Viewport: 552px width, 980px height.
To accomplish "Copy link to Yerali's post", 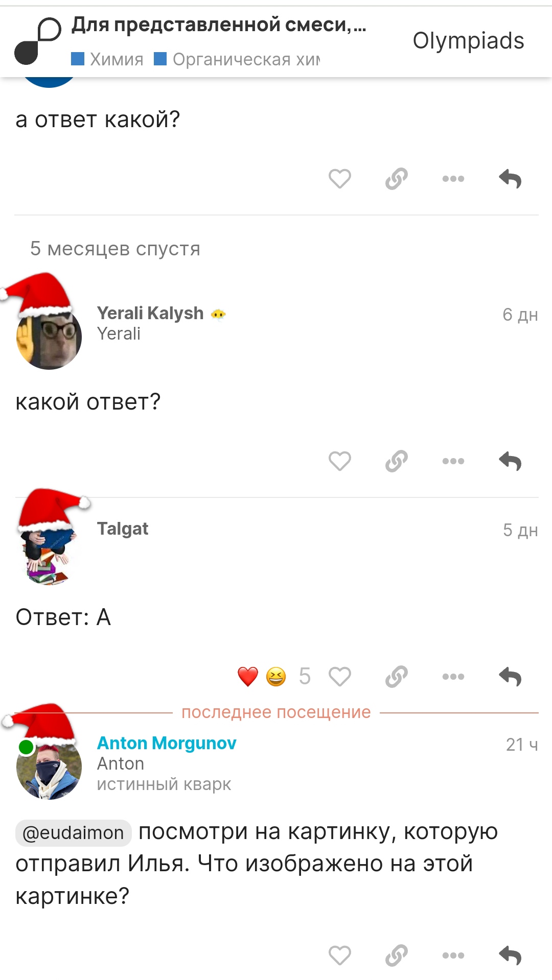I will pos(397,461).
